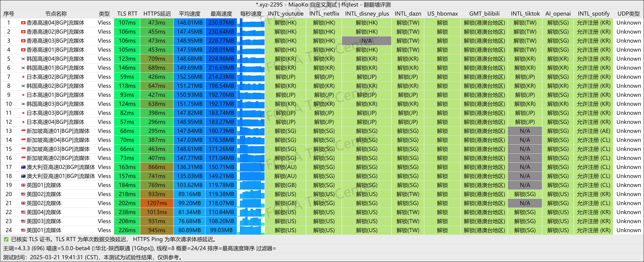Click the Singapore flag beside 新加坡高速01
644x262 pixels.
23,131
